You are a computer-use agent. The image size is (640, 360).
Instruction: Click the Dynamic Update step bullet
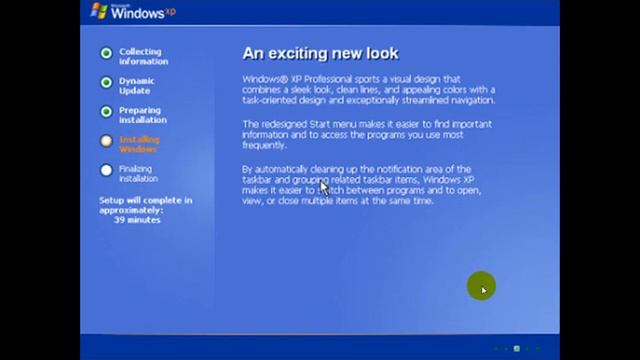[x=106, y=82]
